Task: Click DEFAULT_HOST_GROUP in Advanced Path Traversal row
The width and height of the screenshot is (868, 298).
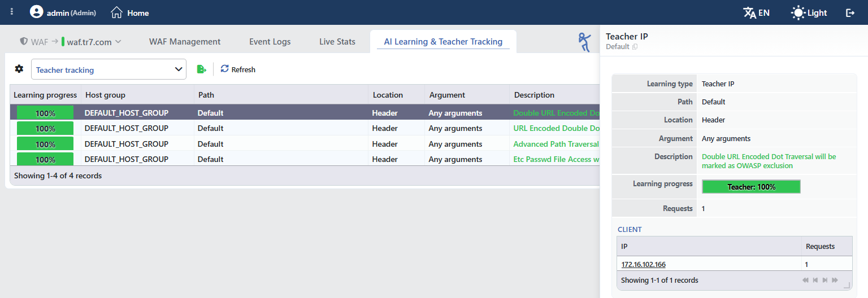Action: coord(127,144)
